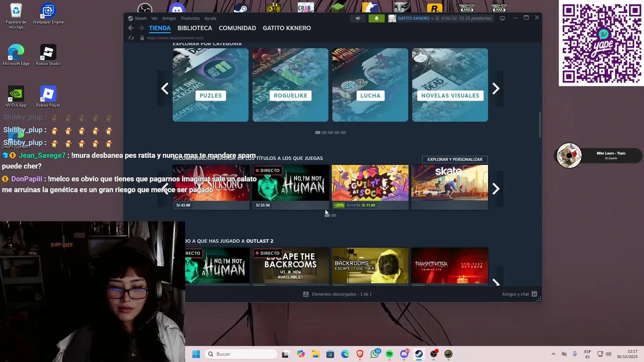The height and width of the screenshot is (362, 644).
Task: Switch to the COMUNIDAD tab
Action: click(x=237, y=28)
